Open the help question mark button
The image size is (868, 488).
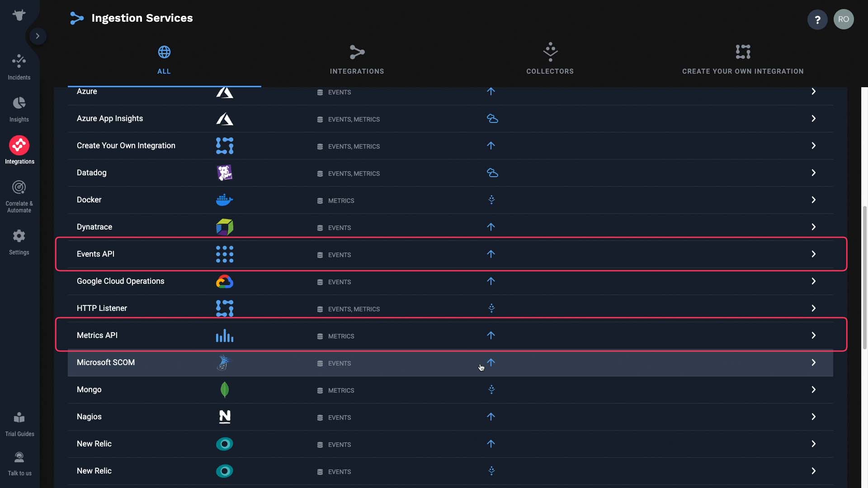[817, 19]
